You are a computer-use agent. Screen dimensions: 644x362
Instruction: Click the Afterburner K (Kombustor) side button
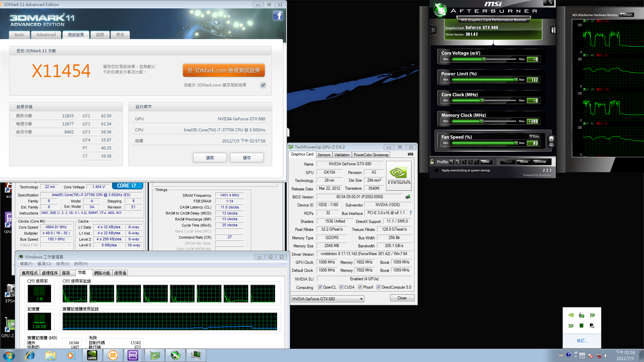434,30
